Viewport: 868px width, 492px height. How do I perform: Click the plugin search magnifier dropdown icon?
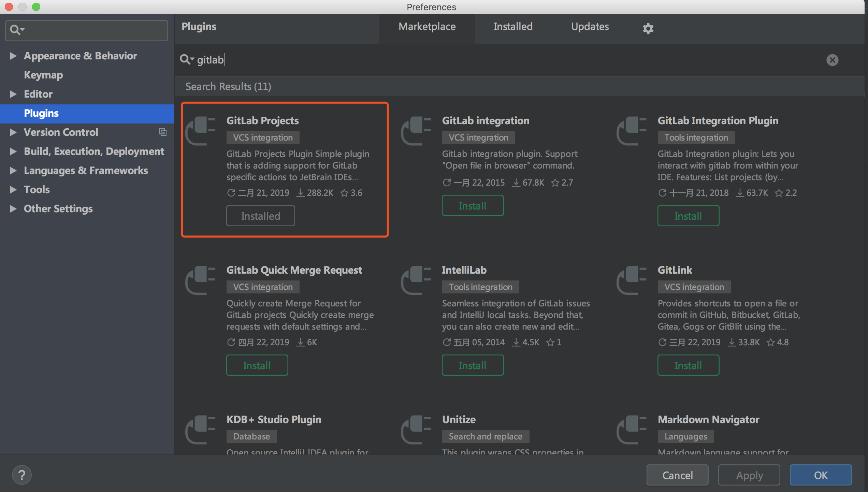pyautogui.click(x=187, y=59)
